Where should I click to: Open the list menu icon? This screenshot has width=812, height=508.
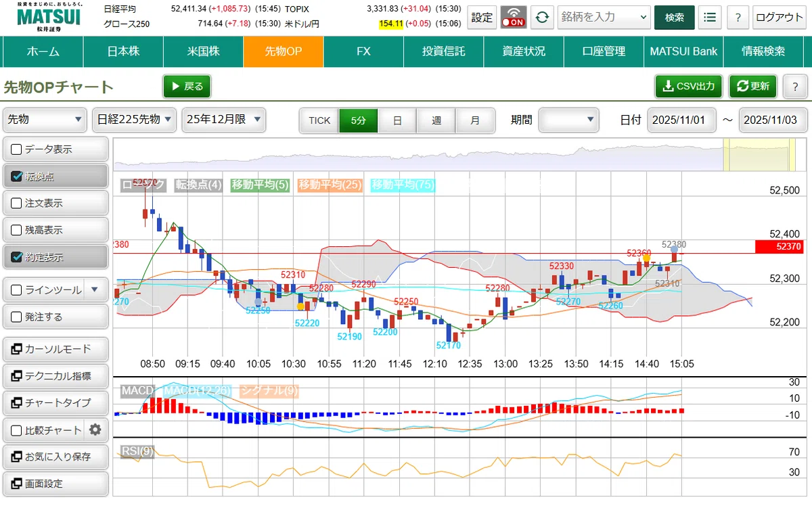[x=709, y=18]
